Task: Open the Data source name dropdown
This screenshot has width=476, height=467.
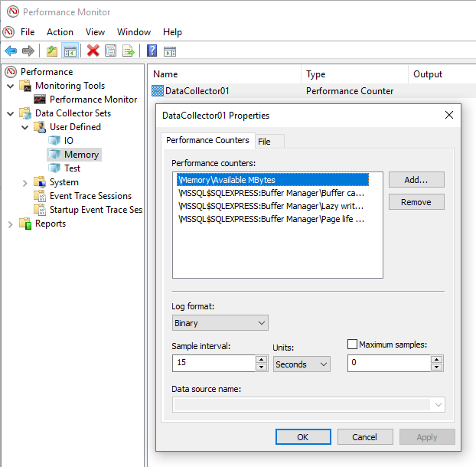Action: click(308, 404)
